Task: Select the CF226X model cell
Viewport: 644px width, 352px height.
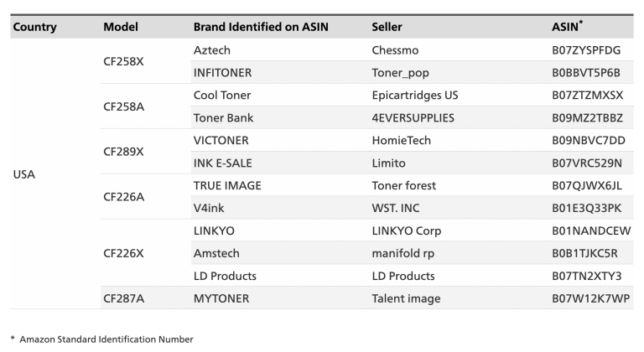Action: [123, 252]
